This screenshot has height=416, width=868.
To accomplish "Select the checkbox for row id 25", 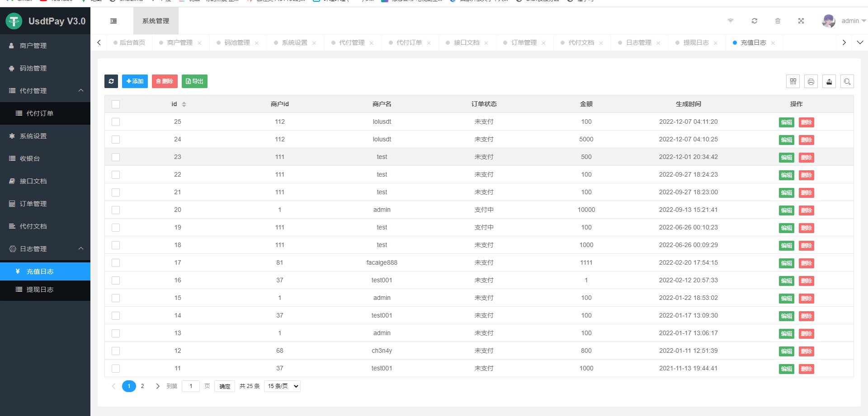I will tap(116, 122).
